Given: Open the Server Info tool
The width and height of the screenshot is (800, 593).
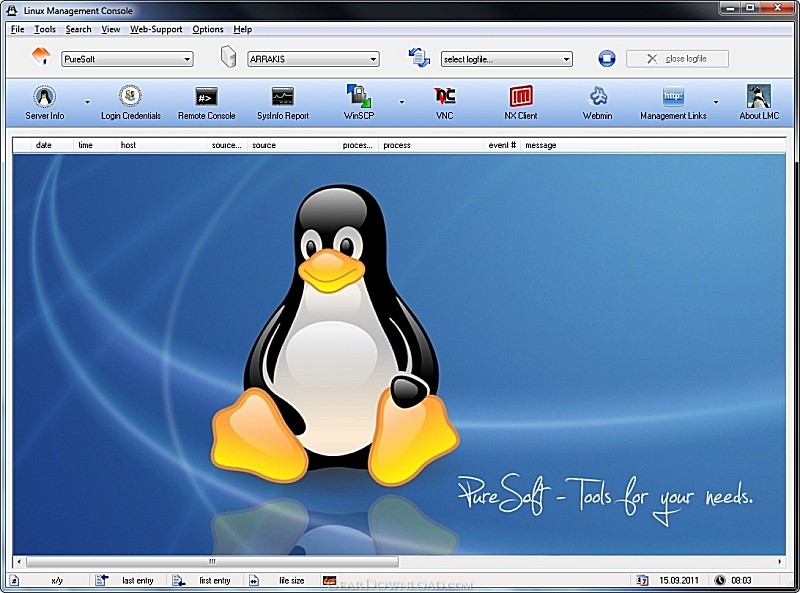Looking at the screenshot, I should click(x=45, y=102).
